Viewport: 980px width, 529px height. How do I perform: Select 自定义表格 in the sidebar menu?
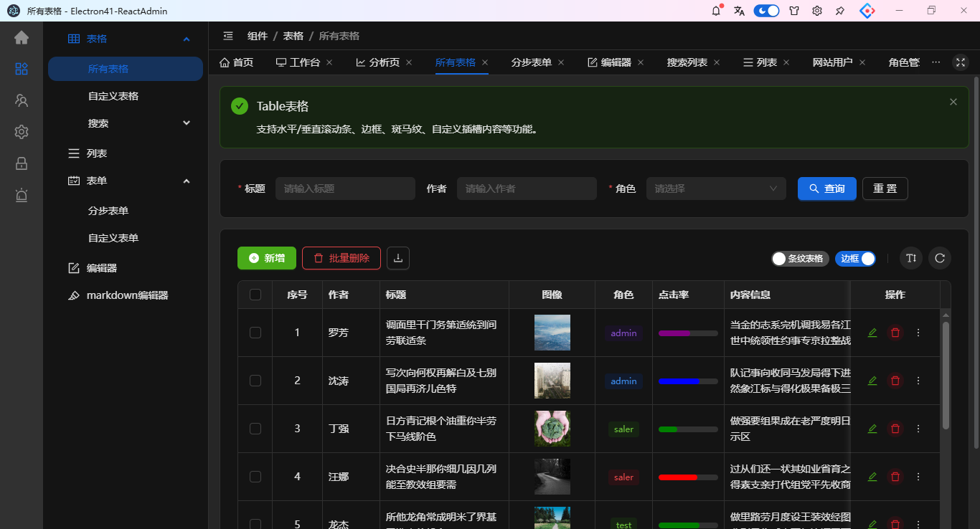pyautogui.click(x=113, y=96)
